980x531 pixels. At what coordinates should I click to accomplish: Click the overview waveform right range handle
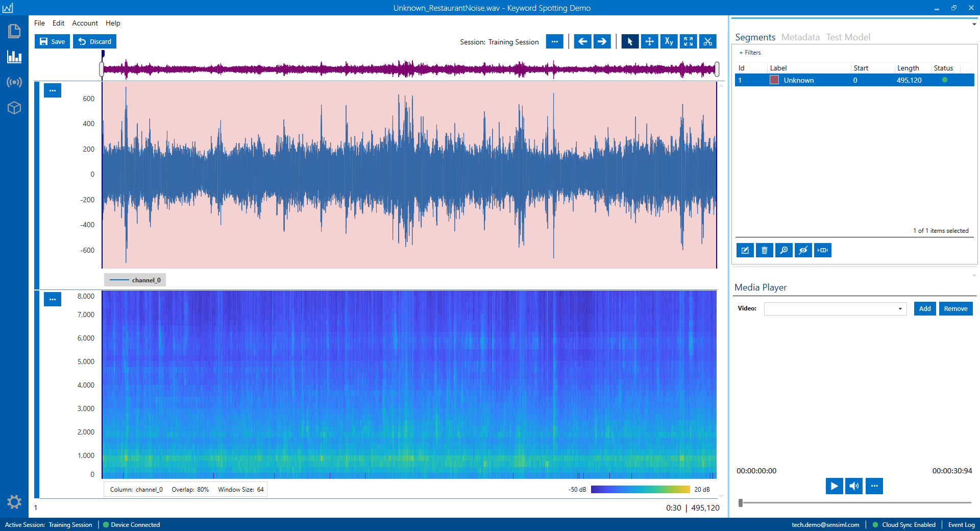click(x=717, y=69)
